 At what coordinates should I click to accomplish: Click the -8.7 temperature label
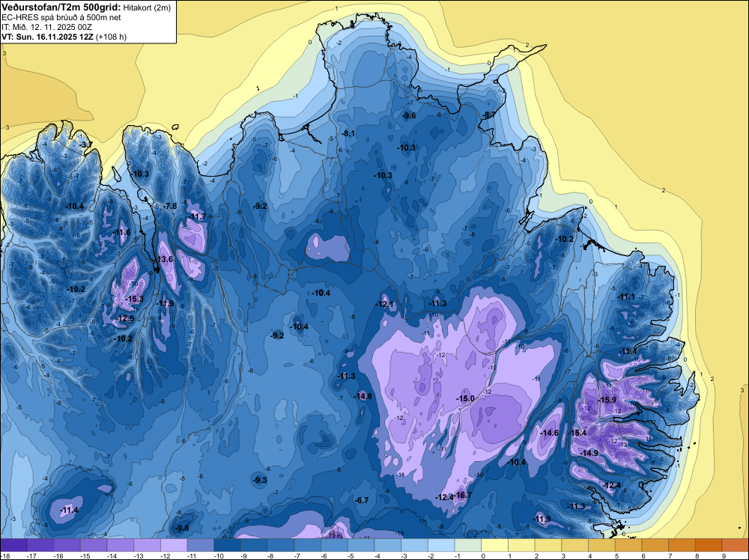[488, 115]
